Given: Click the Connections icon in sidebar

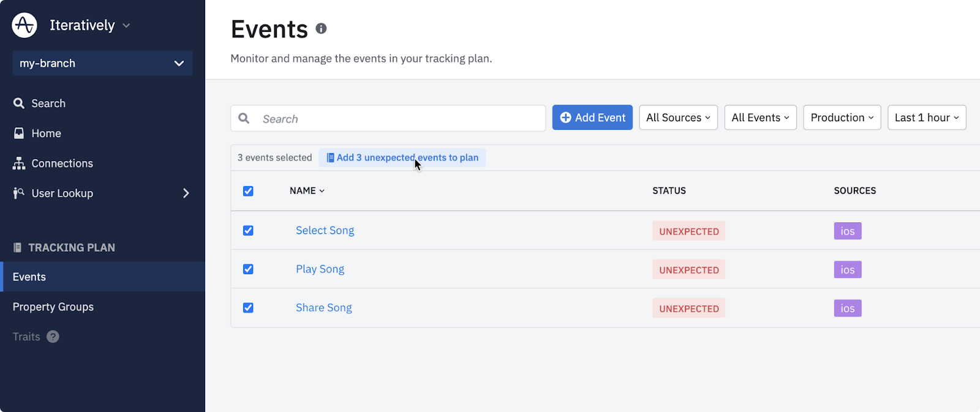Looking at the screenshot, I should [x=19, y=163].
